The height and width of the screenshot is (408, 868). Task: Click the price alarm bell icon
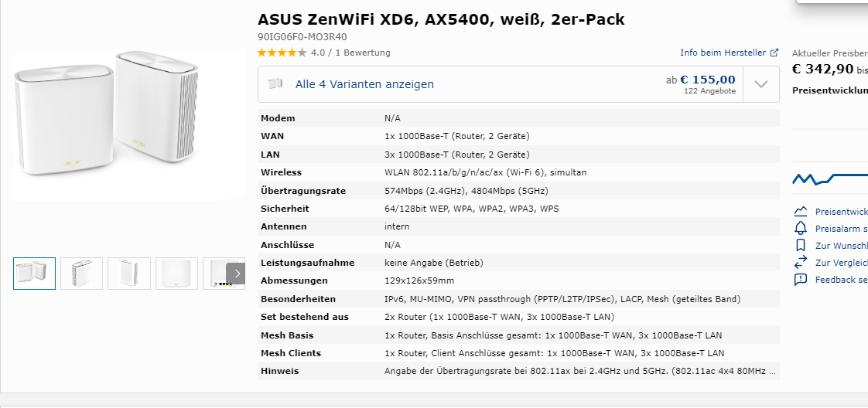[x=801, y=228]
